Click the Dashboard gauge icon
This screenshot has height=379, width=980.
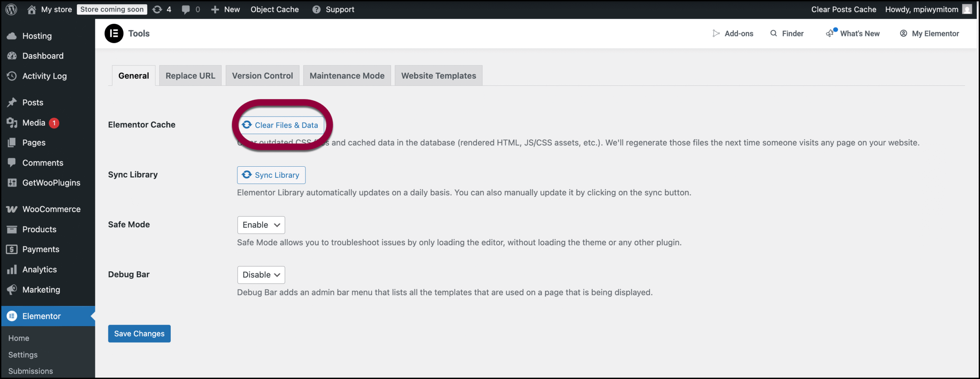point(12,56)
